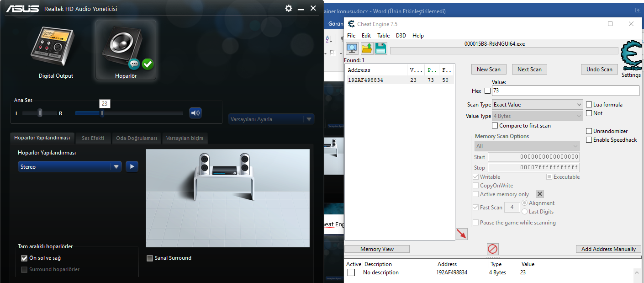644x283 pixels.
Task: Enable Lua formula checkbox
Action: tap(589, 105)
